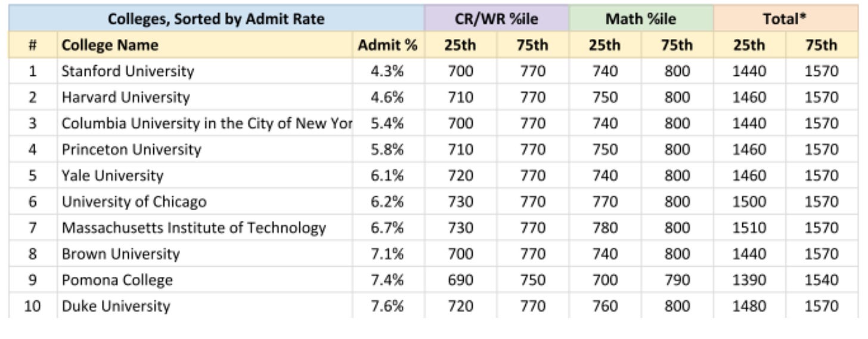Screen dimensions: 868x339
Task: Click the Duke University cell
Action: point(116,307)
